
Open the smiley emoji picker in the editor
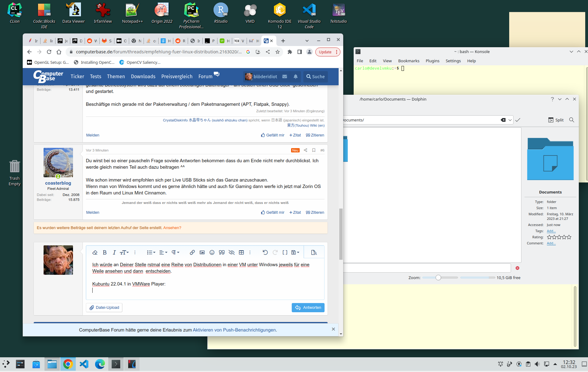pyautogui.click(x=212, y=252)
